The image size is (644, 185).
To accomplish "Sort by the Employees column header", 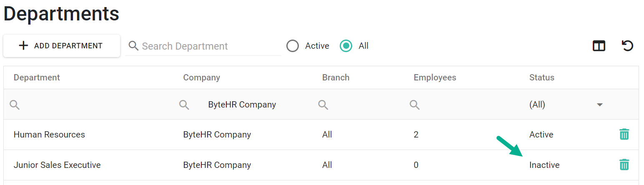I will coord(435,77).
